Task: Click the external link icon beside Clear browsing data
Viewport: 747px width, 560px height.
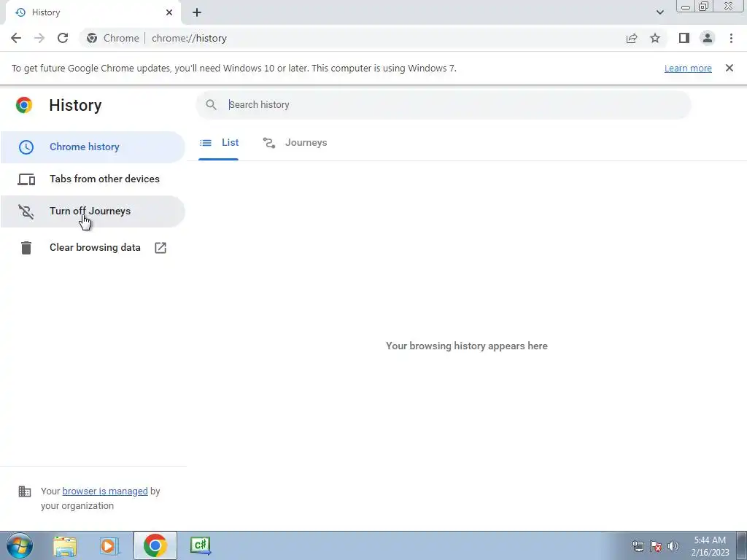Action: point(160,248)
